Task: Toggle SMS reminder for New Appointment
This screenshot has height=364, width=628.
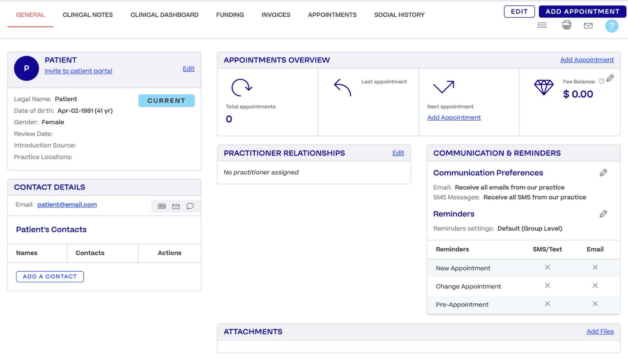Action: point(547,267)
